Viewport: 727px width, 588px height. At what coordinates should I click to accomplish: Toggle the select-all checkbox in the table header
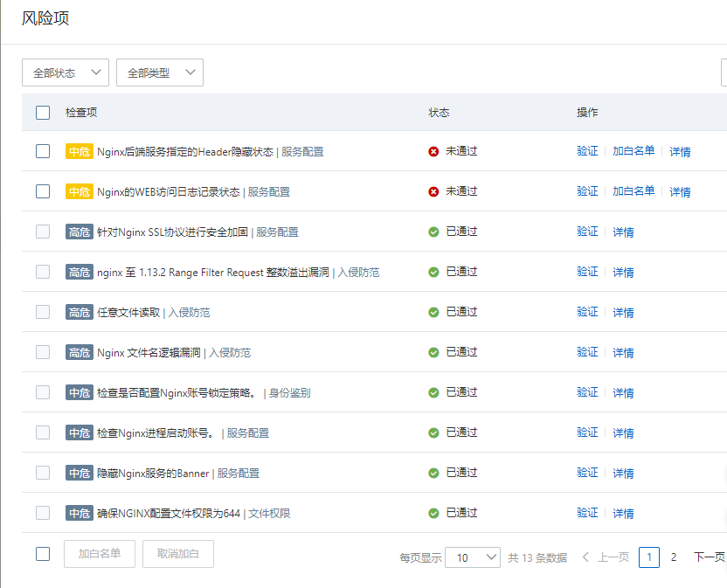click(x=43, y=112)
